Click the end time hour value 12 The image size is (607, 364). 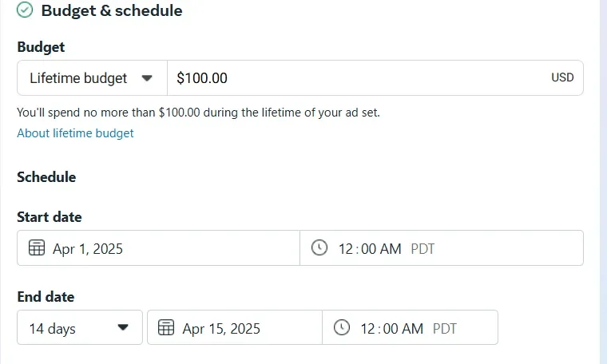[368, 328]
